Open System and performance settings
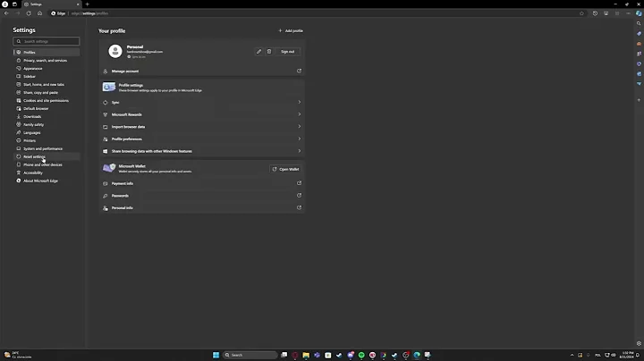 [47, 148]
